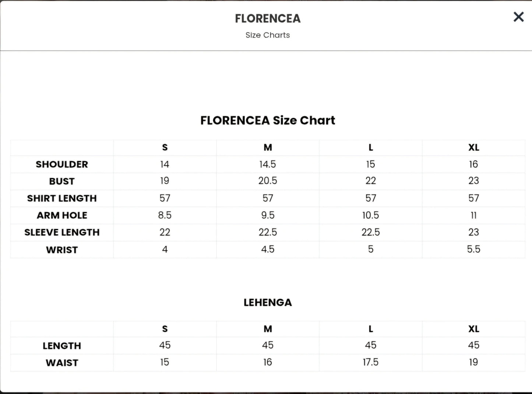Click the Size Charts subtitle
The height and width of the screenshot is (394, 532).
pyautogui.click(x=268, y=35)
